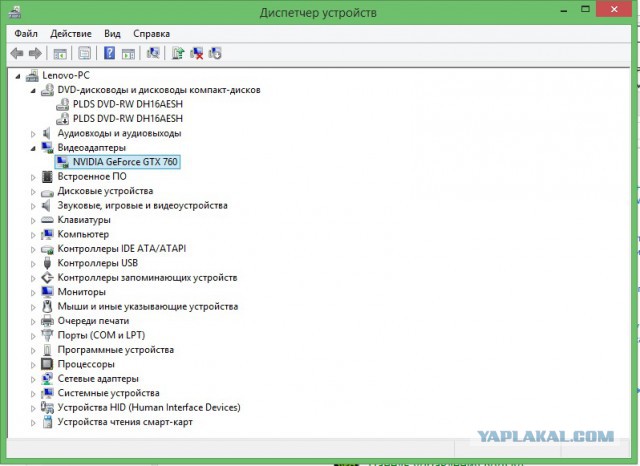Close the Диспетчер устройств window
The image size is (640, 466).
pos(614,9)
